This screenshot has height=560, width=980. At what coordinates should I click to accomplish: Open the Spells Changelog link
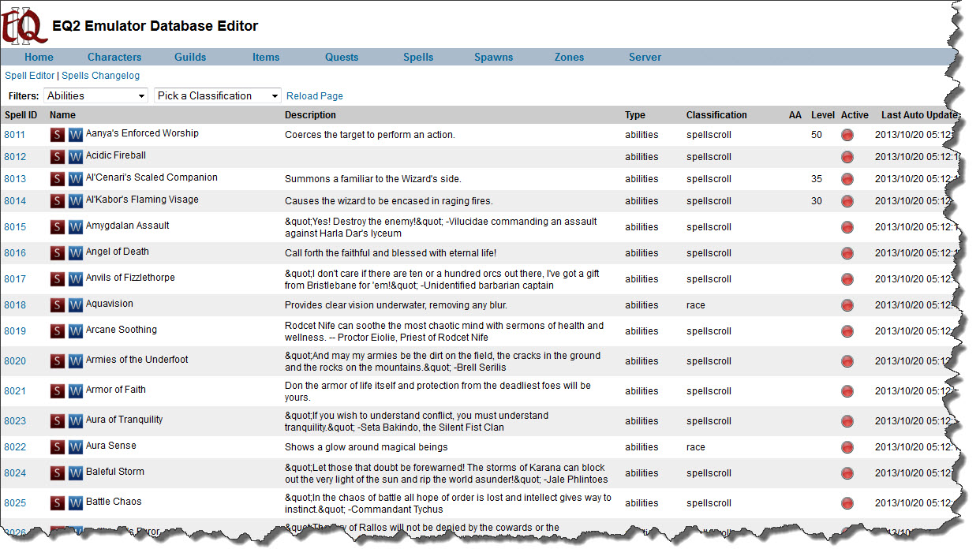coord(100,76)
